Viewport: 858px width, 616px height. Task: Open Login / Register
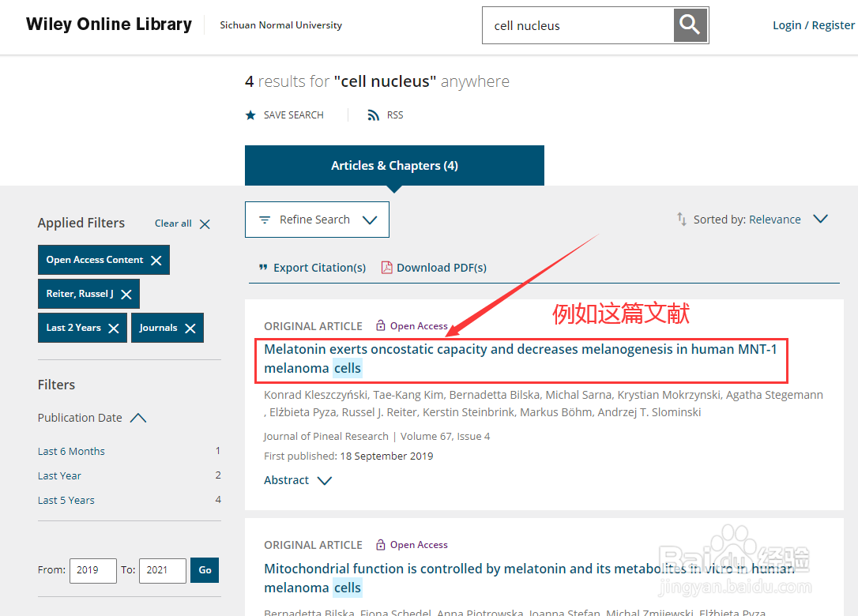point(813,25)
